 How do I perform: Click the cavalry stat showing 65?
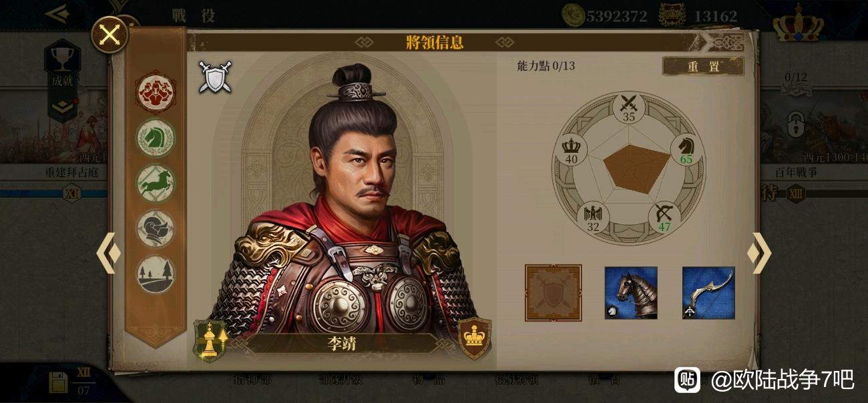coord(686,149)
